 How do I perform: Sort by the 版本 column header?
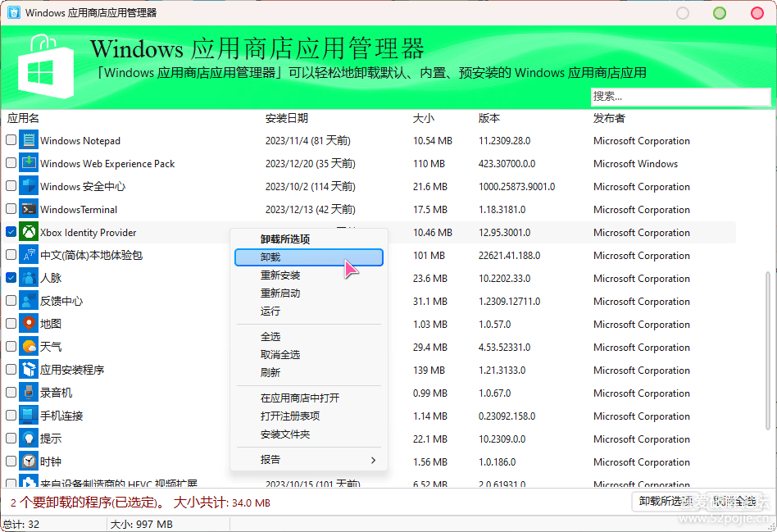(489, 118)
